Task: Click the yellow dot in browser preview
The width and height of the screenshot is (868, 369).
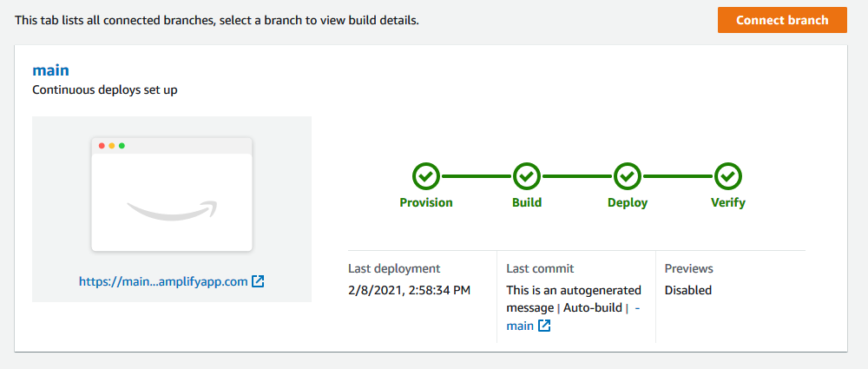Action: [112, 146]
